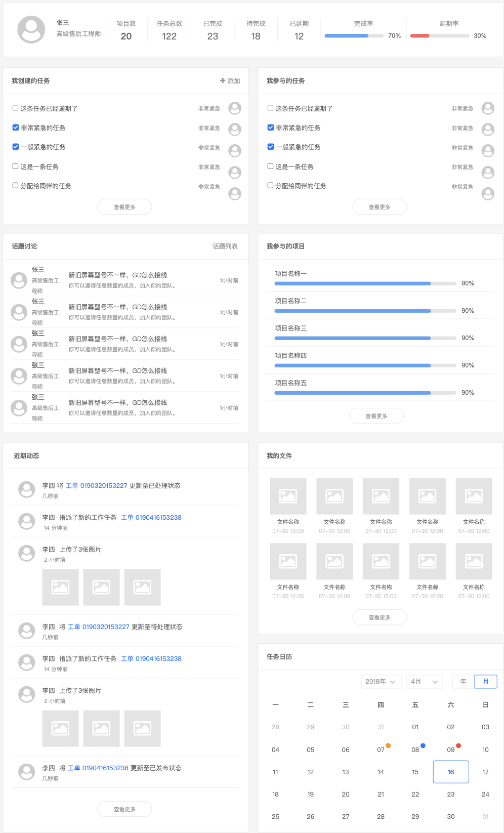The image size is (504, 833).
Task: Click 张三's profile avatar in the header
Action: tap(31, 29)
